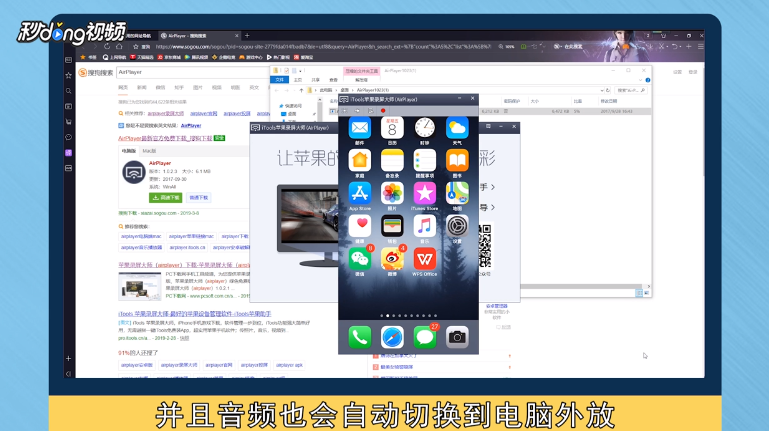The image size is (769, 431).
Task: Click the browser address bar URL
Action: pyautogui.click(x=323, y=47)
